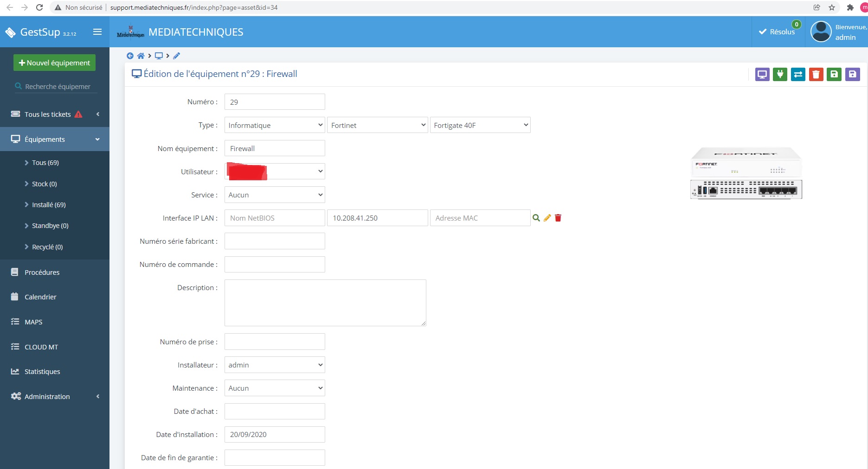Image resolution: width=868 pixels, height=469 pixels.
Task: Collapse the Équipements sidebar section
Action: click(55, 139)
